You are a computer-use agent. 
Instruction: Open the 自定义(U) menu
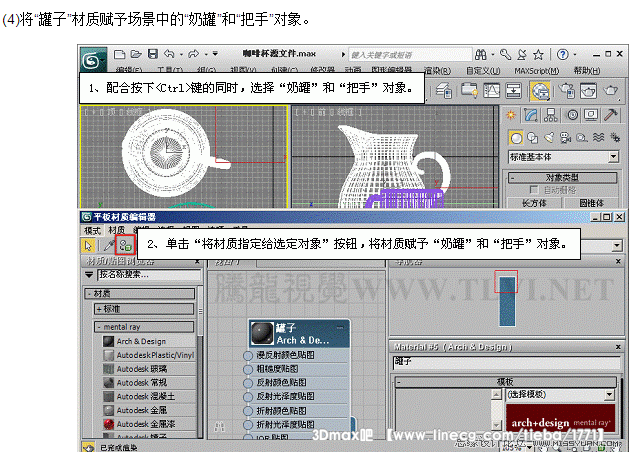click(x=483, y=71)
